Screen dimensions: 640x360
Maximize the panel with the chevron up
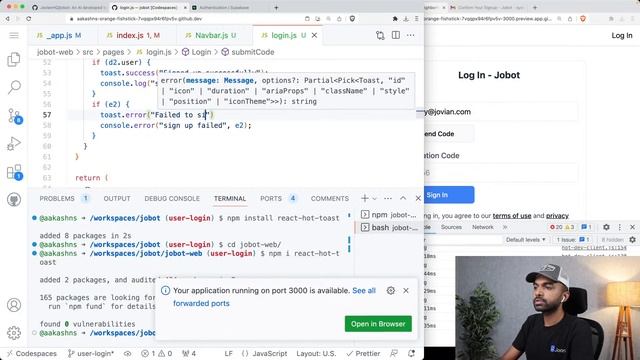(403, 198)
